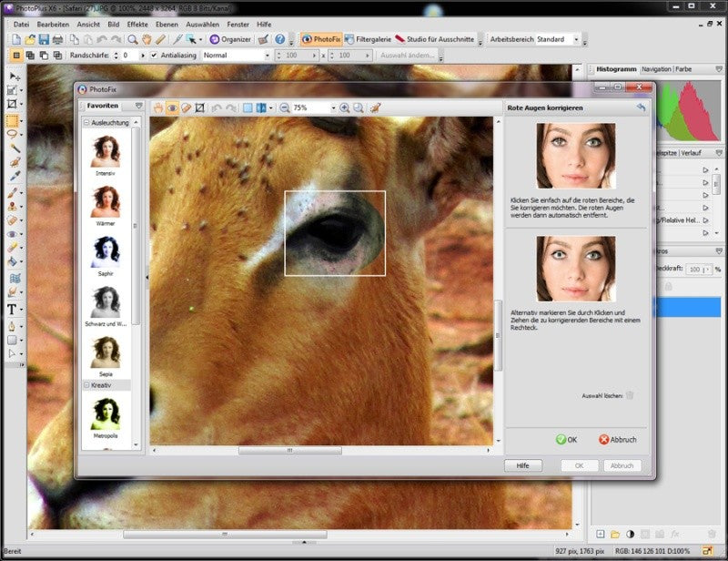Viewport: 728px width, 561px height.
Task: Clear selection with Auswahl löschen trash icon
Action: click(x=630, y=395)
